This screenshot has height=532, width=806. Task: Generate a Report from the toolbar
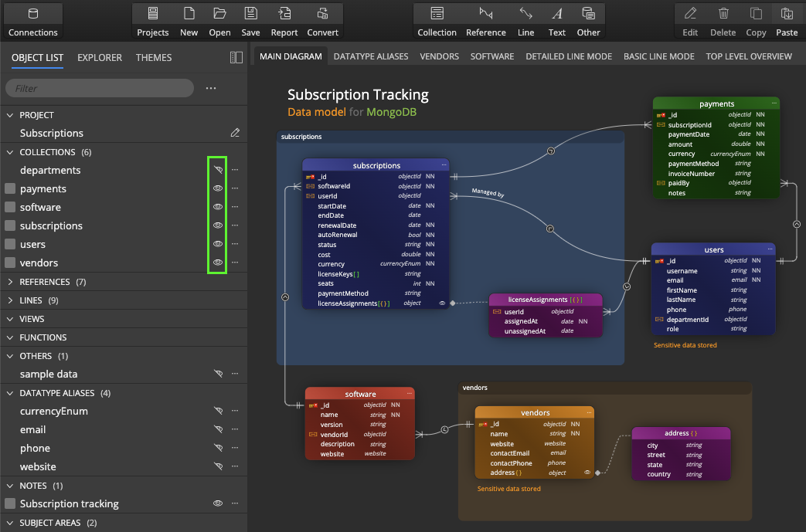(284, 14)
